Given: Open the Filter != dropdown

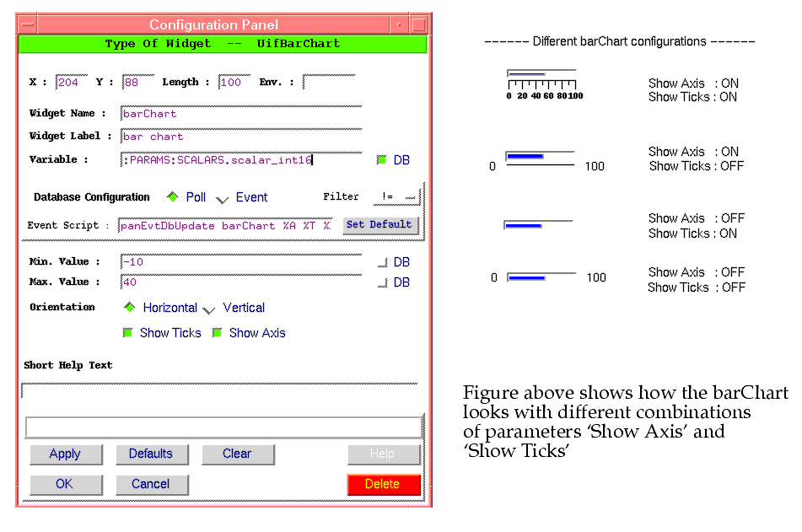Looking at the screenshot, I should [396, 196].
